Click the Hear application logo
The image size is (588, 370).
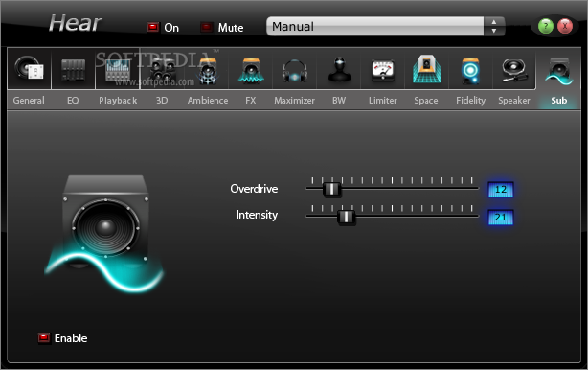click(75, 23)
